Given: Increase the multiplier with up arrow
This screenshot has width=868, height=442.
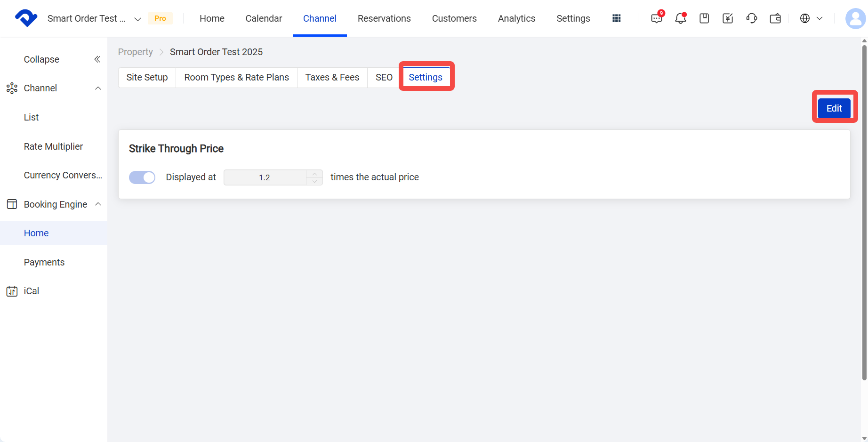Looking at the screenshot, I should 314,174.
